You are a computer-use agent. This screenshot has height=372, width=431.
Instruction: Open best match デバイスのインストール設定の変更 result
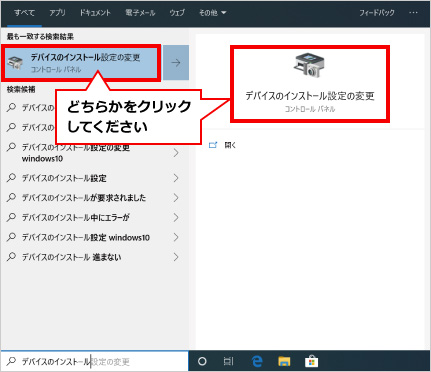point(81,63)
